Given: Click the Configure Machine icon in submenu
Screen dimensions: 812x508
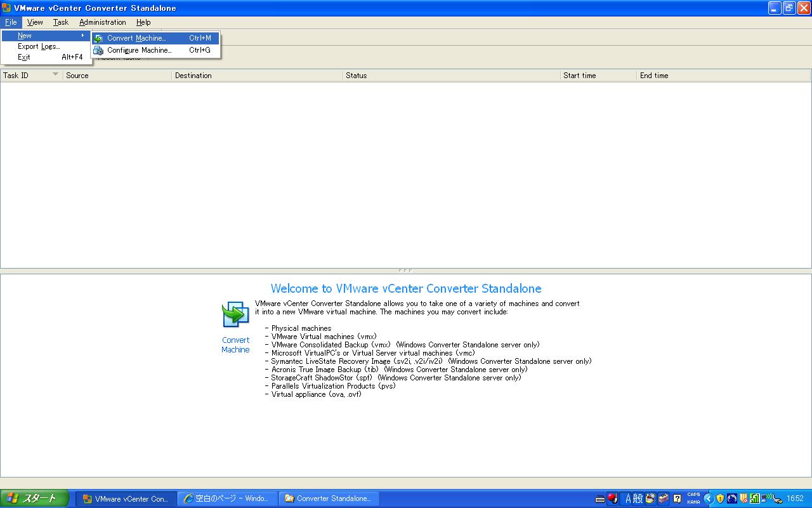Looking at the screenshot, I should click(98, 50).
